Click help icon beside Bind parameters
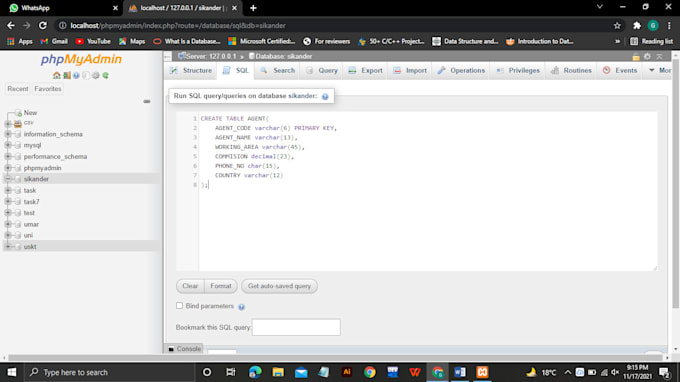680x382 pixels. pyautogui.click(x=242, y=307)
